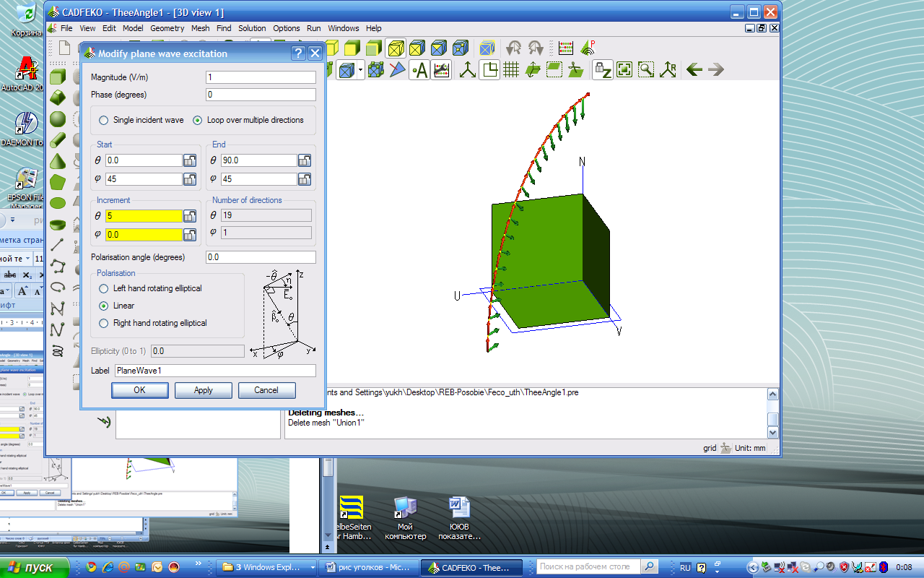Viewport: 924px width, 578px height.
Task: Click the Apply button
Action: click(x=204, y=390)
